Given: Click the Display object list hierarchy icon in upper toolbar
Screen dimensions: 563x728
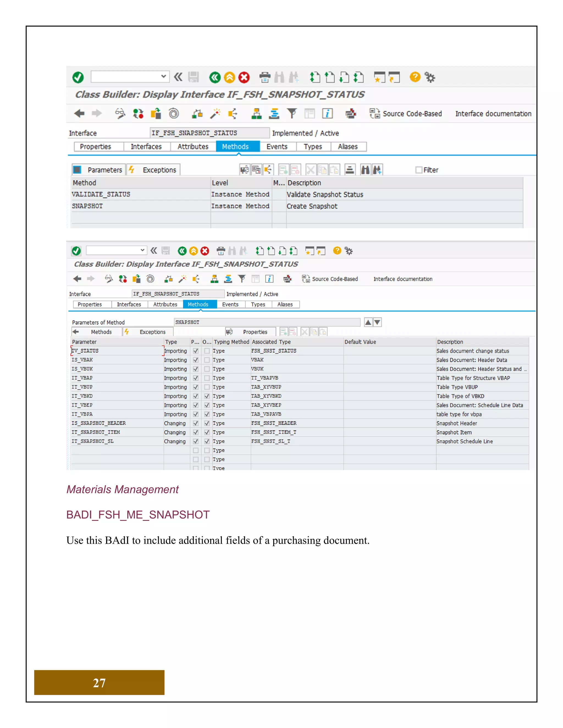Looking at the screenshot, I should (256, 113).
